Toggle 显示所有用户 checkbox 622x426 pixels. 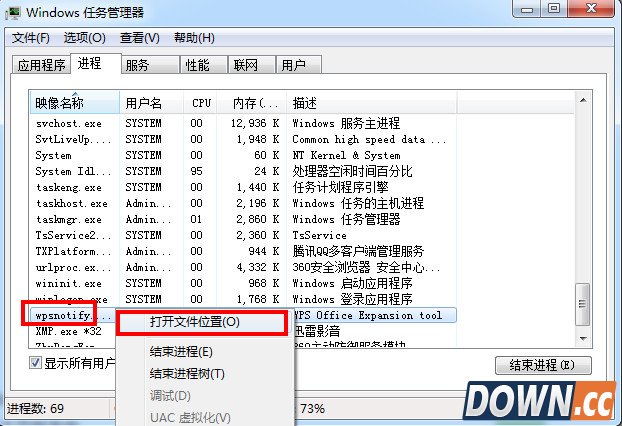pyautogui.click(x=35, y=362)
